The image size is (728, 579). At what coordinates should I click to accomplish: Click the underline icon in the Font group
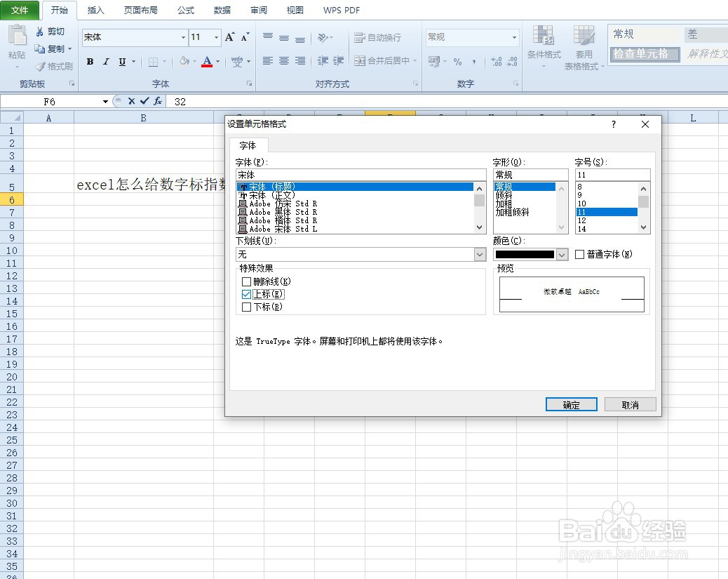[x=121, y=62]
